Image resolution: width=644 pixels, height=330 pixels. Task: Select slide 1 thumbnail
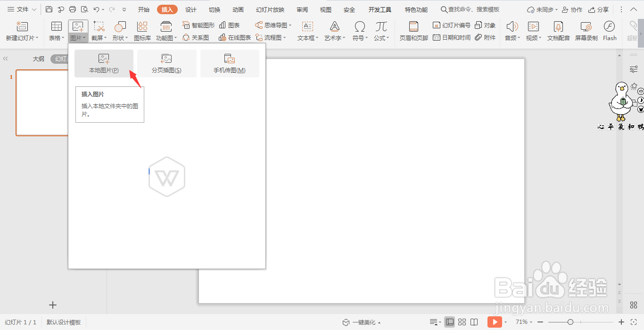[x=41, y=103]
